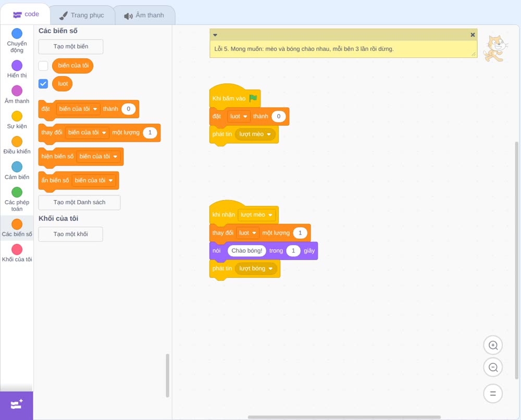The width and height of the screenshot is (521, 420).
Task: Open variable dropdown in palette 'thay đổi' block
Action: tap(87, 132)
